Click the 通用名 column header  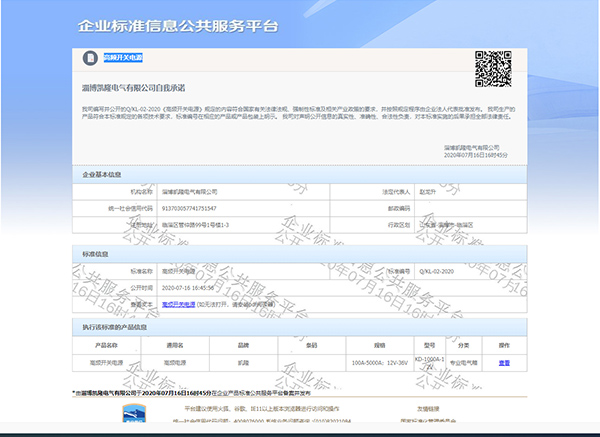(176, 344)
